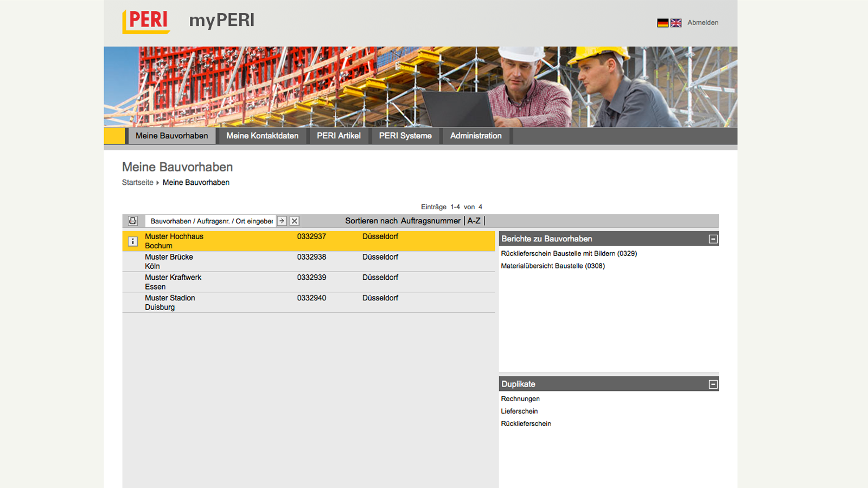Switch to the PERI Artikel tab
This screenshot has height=488, width=868.
[339, 136]
